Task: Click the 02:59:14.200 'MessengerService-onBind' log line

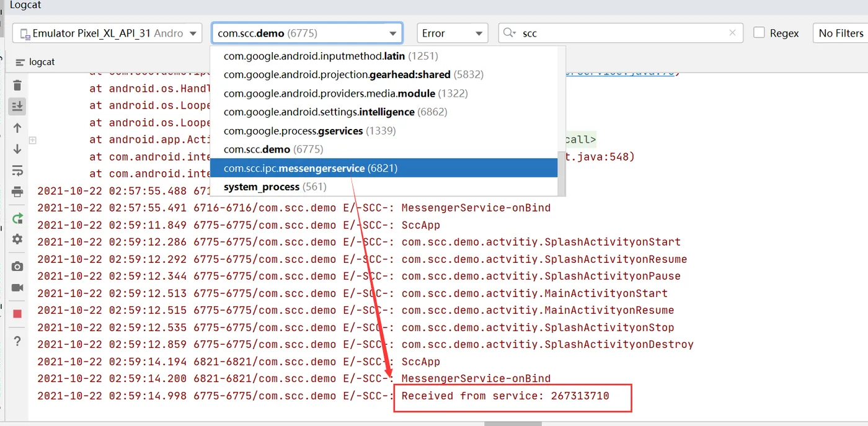Action: [294, 378]
